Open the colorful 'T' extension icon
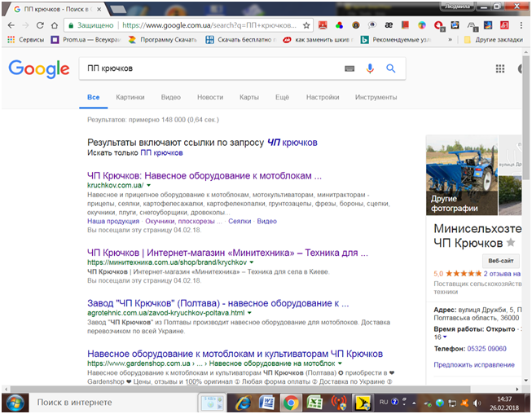This screenshot has height=414, width=532. pyautogui.click(x=422, y=25)
